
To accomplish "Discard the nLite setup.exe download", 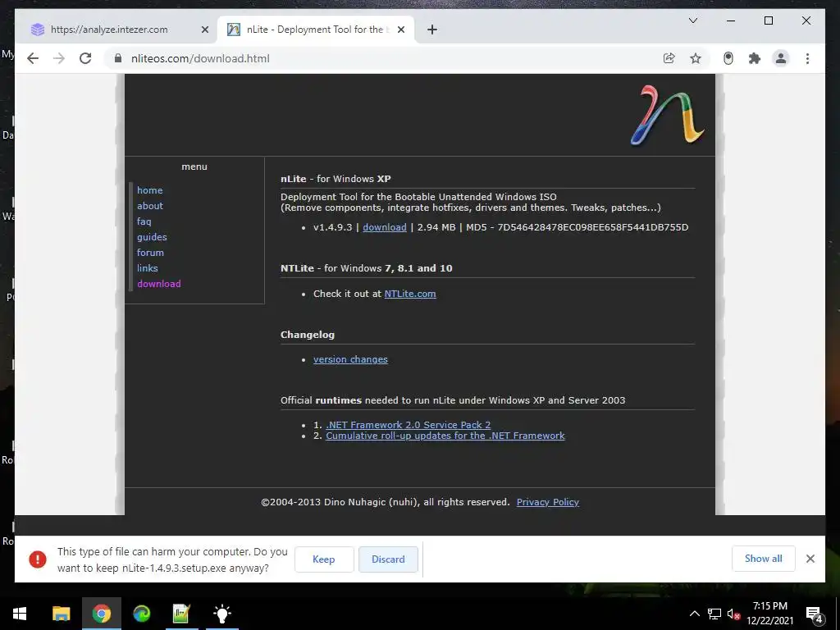I will [388, 559].
